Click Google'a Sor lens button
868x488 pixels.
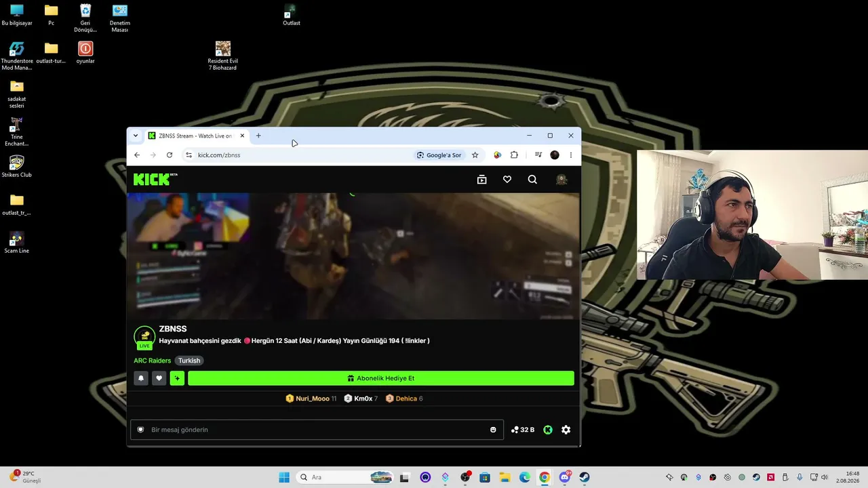point(439,155)
